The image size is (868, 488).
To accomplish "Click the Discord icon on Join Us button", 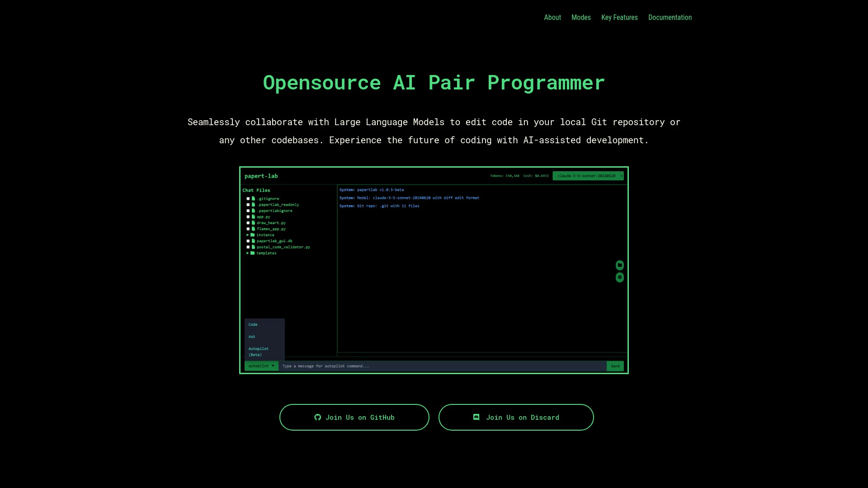I will pos(476,417).
